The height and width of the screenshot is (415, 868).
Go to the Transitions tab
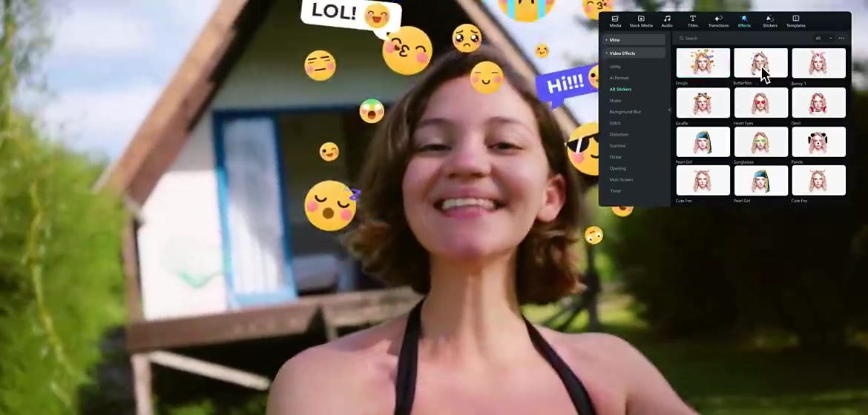(719, 21)
